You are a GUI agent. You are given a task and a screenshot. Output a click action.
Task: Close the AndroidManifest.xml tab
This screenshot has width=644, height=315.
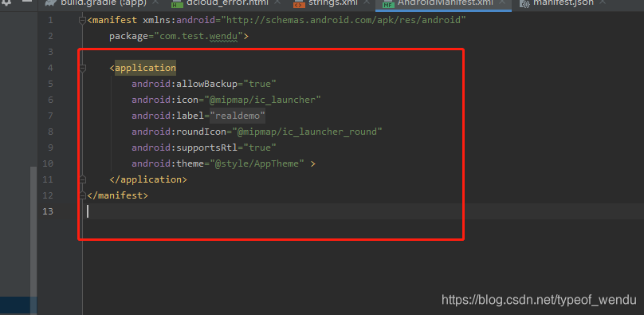502,2
